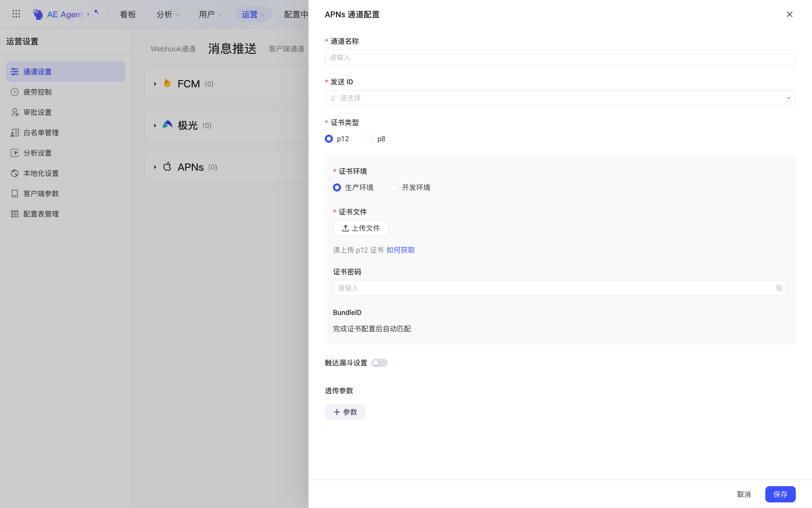Focus the 通道名称 input field
Image resolution: width=812 pixels, height=508 pixels.
pos(560,57)
